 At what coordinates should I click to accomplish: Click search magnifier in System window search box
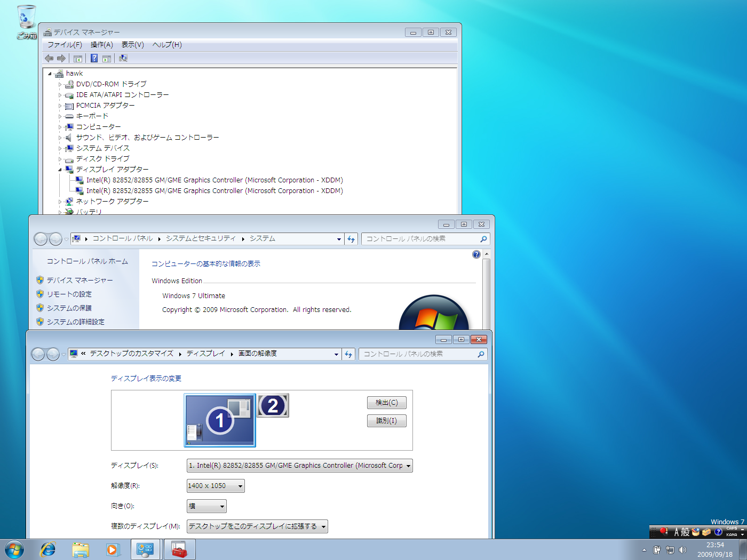[483, 239]
